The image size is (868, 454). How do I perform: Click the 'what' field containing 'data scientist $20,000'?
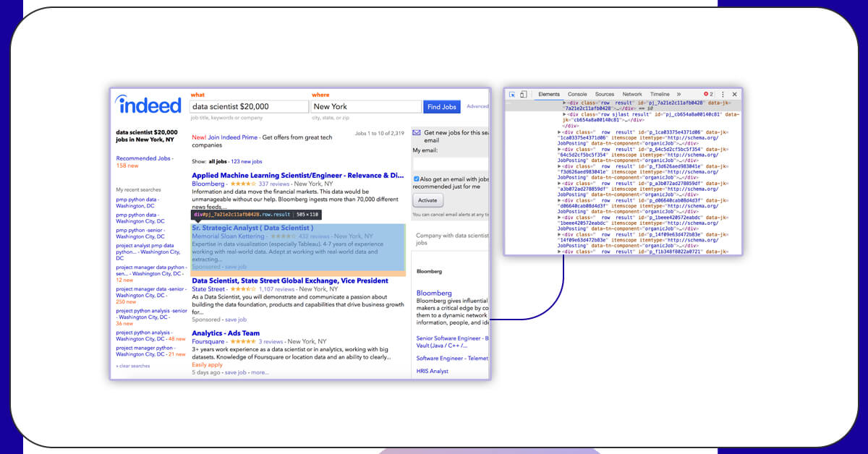[250, 106]
